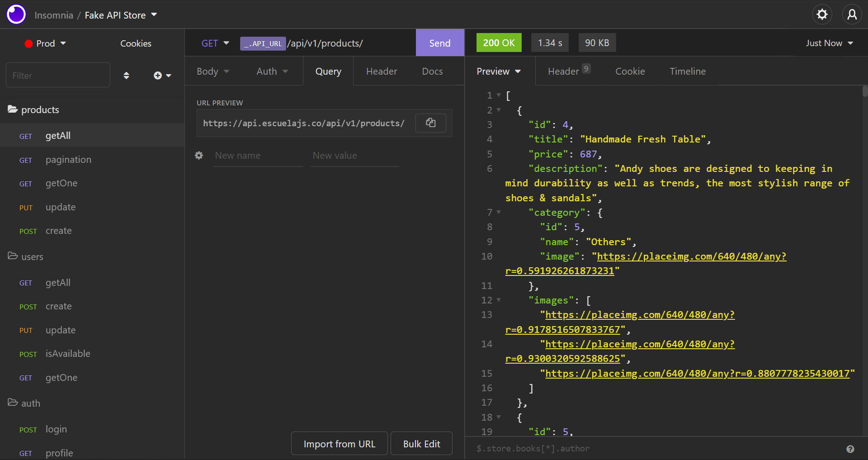This screenshot has height=460, width=868.
Task: Select the products create POST request
Action: [92, 231]
